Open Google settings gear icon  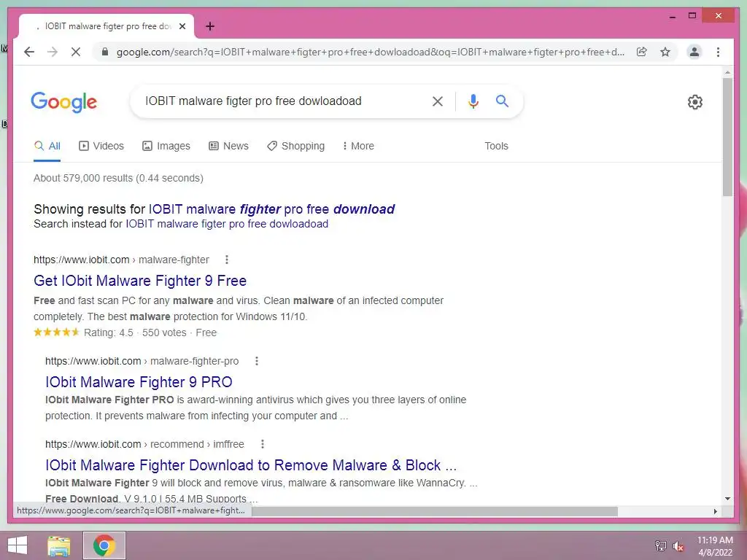tap(695, 102)
